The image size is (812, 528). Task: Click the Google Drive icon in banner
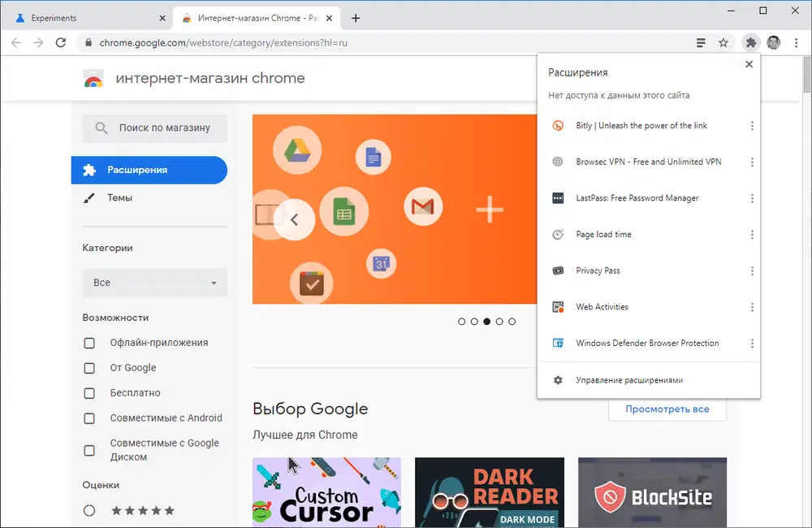coord(297,150)
